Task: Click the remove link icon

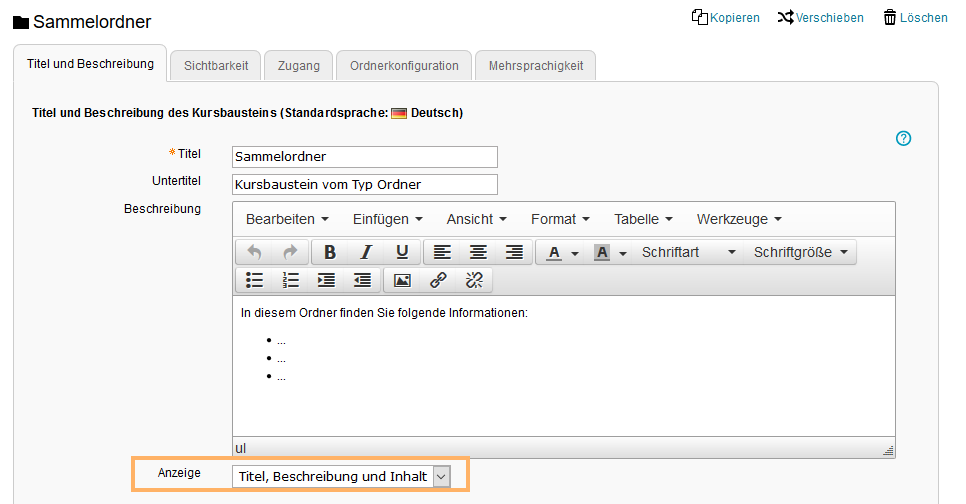Action: [474, 280]
